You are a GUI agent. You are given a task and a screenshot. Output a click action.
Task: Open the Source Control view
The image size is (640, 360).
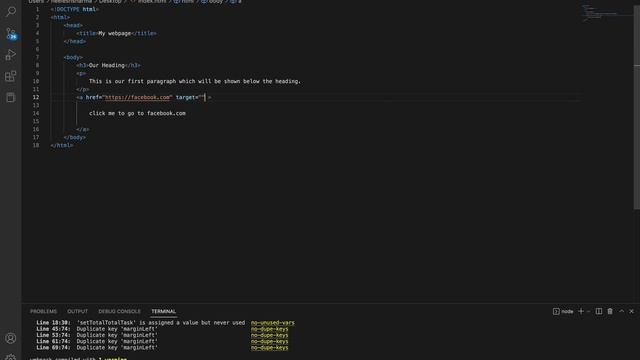[x=11, y=33]
